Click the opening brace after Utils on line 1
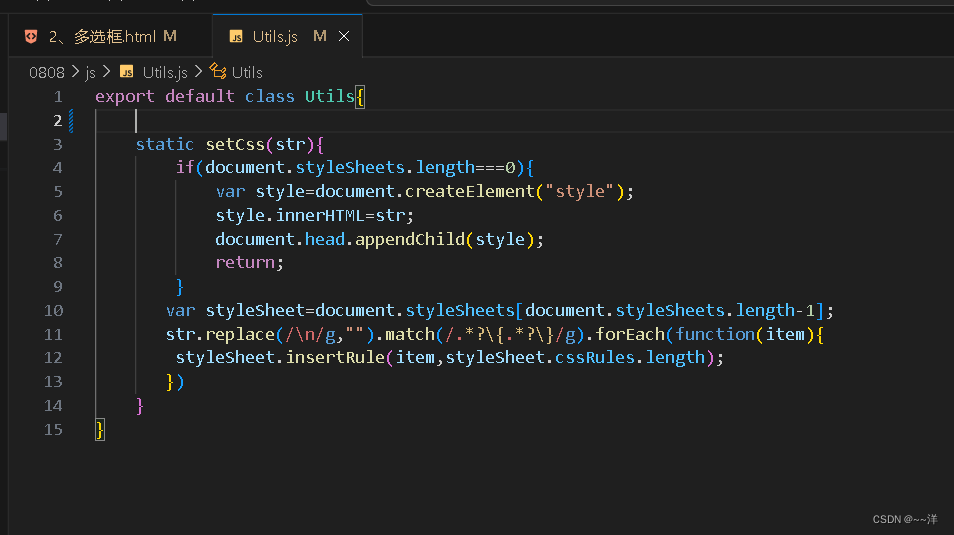The image size is (954, 535). tap(360, 97)
